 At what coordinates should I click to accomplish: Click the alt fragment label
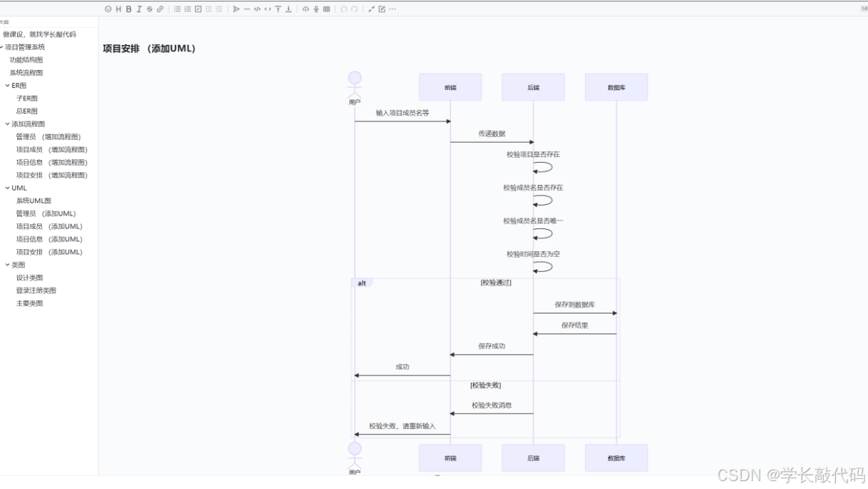point(362,283)
